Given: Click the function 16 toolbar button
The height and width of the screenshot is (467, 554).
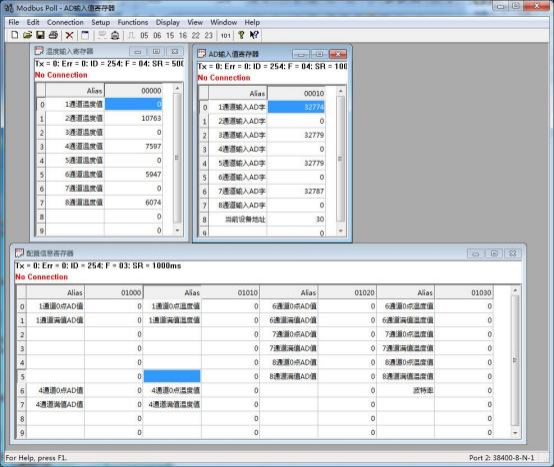Looking at the screenshot, I should coord(183,35).
